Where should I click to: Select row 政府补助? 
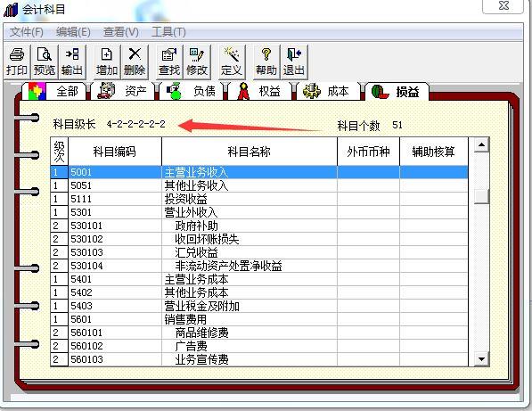coord(259,226)
